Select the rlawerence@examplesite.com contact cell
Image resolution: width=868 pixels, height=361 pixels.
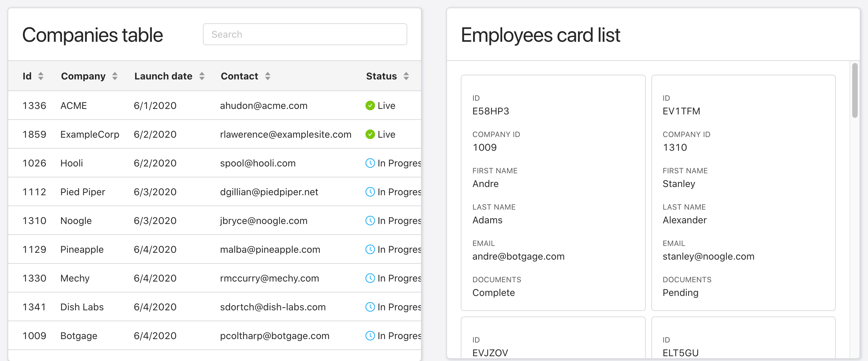286,134
